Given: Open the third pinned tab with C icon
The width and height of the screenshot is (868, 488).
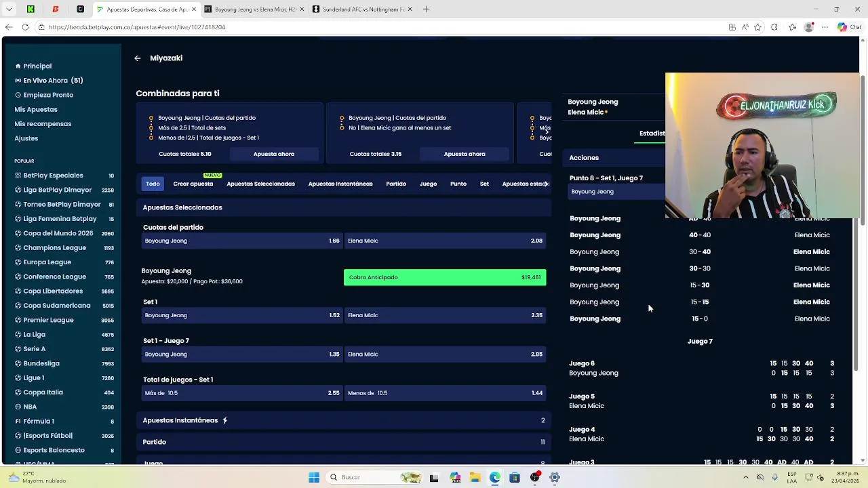Looking at the screenshot, I should [x=80, y=9].
